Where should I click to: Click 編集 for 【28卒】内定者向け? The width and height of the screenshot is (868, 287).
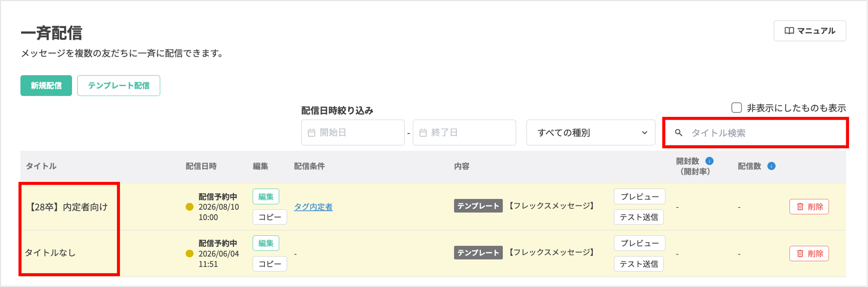point(266,197)
